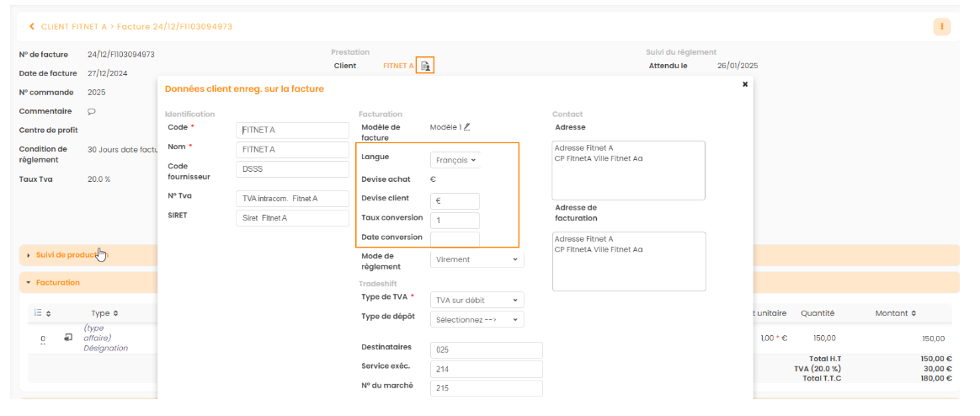Open the three-dot options menu at top right

pyautogui.click(x=941, y=27)
